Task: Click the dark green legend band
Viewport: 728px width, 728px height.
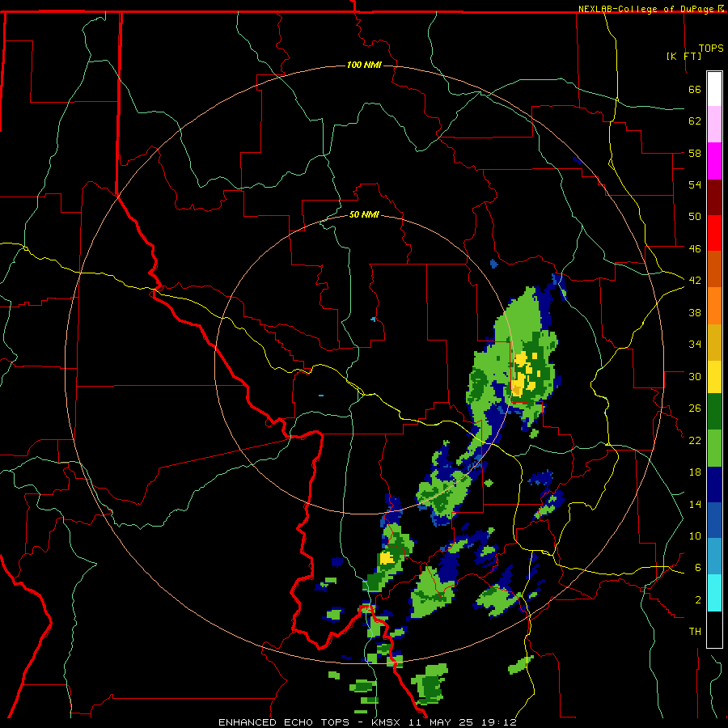Action: pos(714,412)
